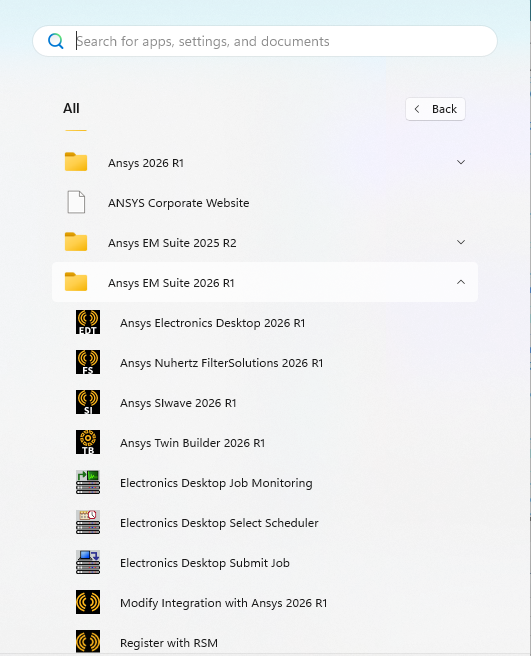This screenshot has width=531, height=656.
Task: Click the Select Scheduler calendar icon
Action: (88, 522)
